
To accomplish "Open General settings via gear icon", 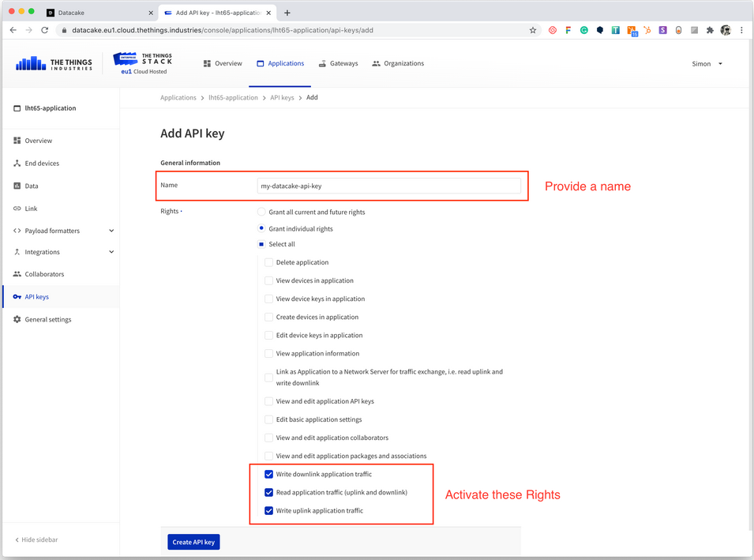I will [x=17, y=319].
